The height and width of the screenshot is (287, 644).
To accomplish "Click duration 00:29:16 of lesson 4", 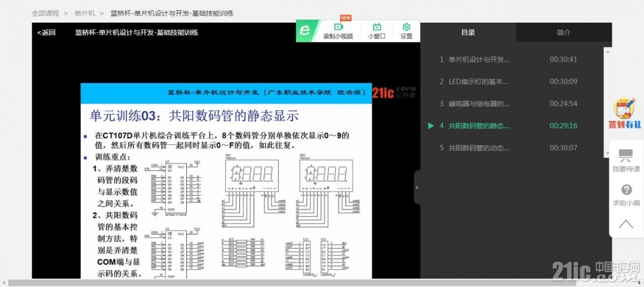I will [563, 126].
